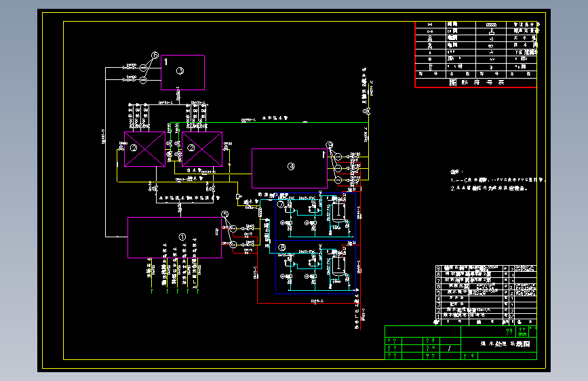Select the large magenta tank labeled circled 1
The width and height of the screenshot is (588, 381).
[175, 237]
